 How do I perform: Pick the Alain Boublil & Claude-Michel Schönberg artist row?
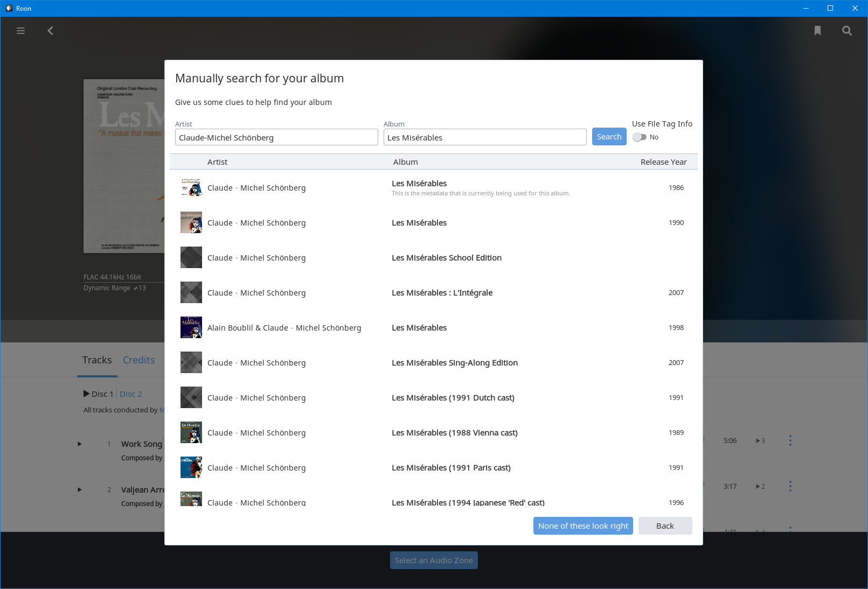(434, 327)
